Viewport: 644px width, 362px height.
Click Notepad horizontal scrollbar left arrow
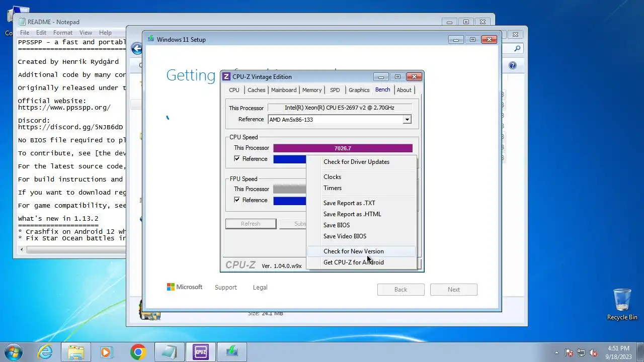click(x=22, y=250)
